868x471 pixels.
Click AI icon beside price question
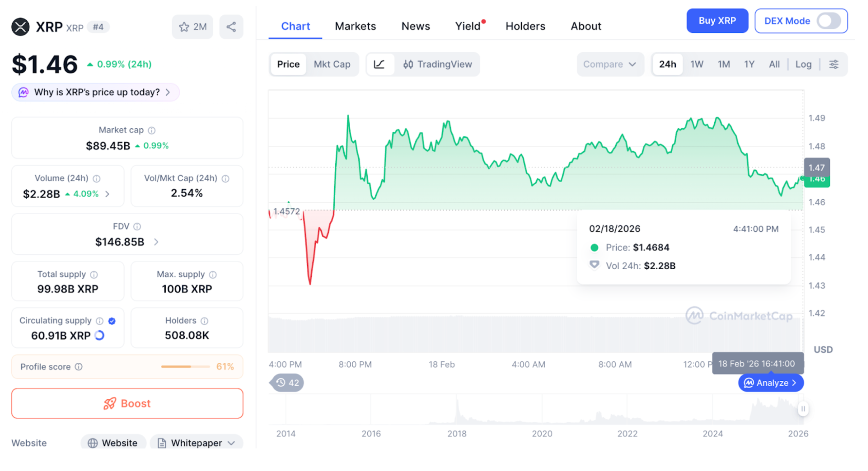point(23,92)
